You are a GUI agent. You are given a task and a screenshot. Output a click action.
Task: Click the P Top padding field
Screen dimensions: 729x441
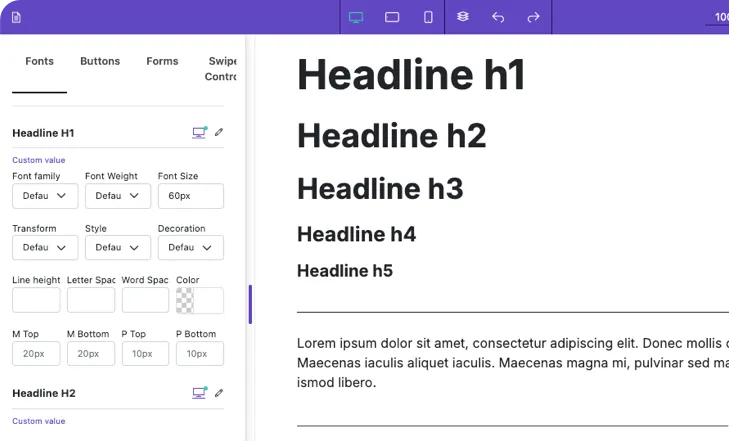coord(145,354)
